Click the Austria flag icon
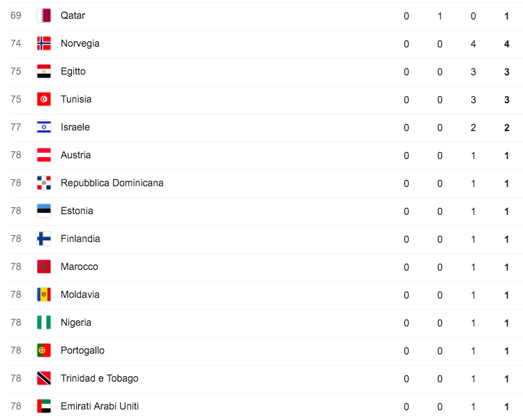The height and width of the screenshot is (420, 523). [44, 155]
